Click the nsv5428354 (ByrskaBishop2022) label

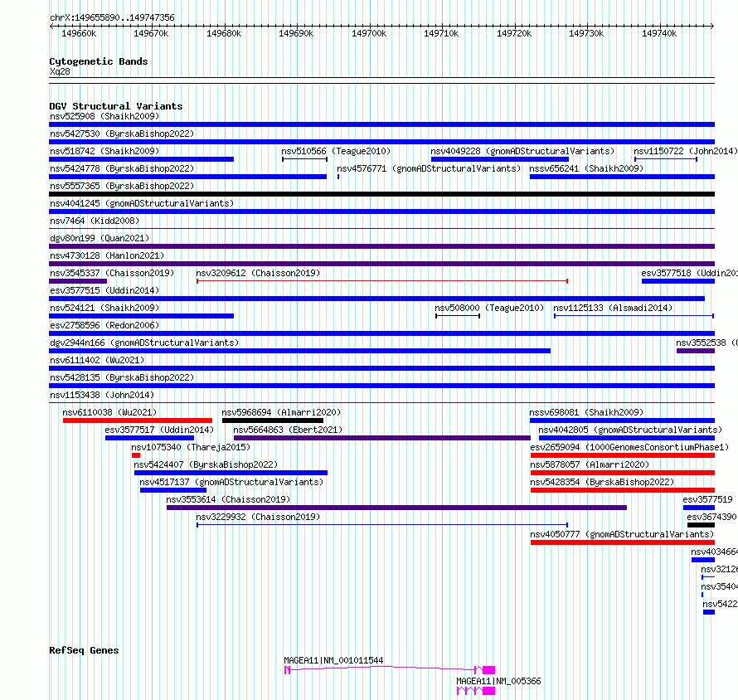[x=603, y=482]
